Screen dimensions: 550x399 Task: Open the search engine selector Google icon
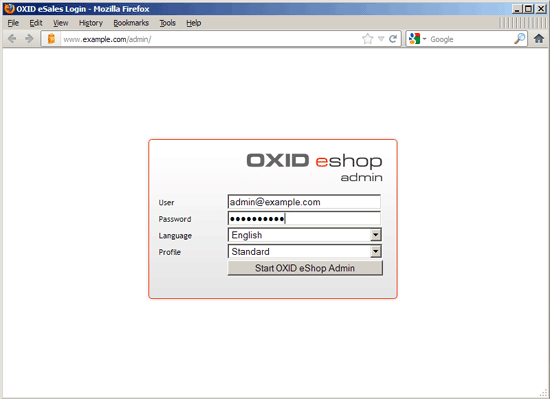click(414, 39)
